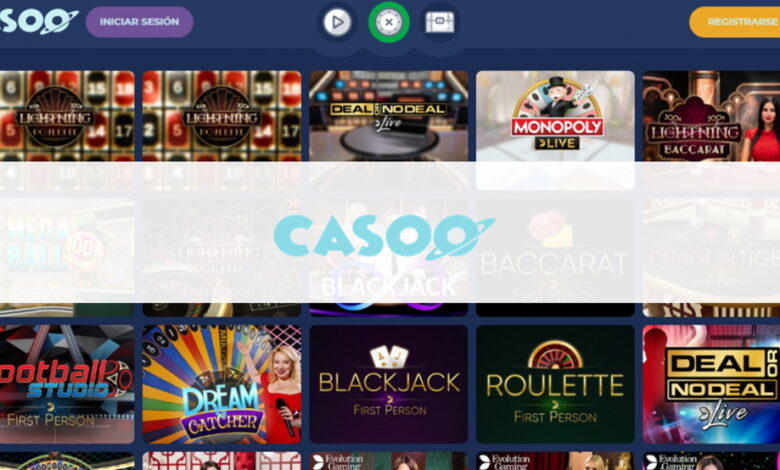
Task: Select the casino chip icon with green ring
Action: tap(389, 22)
